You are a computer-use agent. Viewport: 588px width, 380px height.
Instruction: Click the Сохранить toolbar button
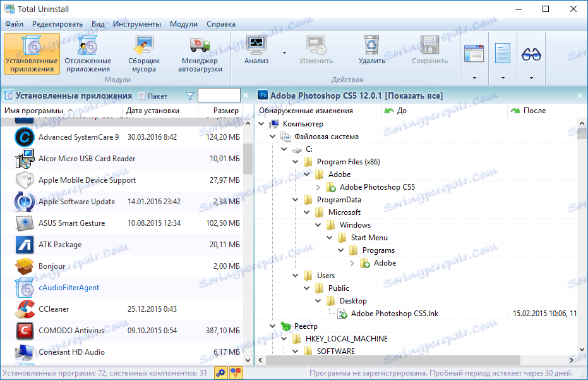tap(429, 50)
